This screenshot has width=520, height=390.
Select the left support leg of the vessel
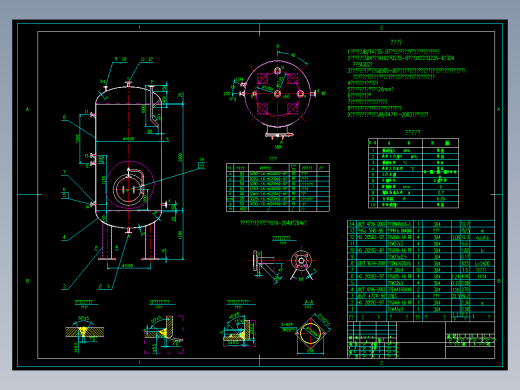pyautogui.click(x=107, y=242)
